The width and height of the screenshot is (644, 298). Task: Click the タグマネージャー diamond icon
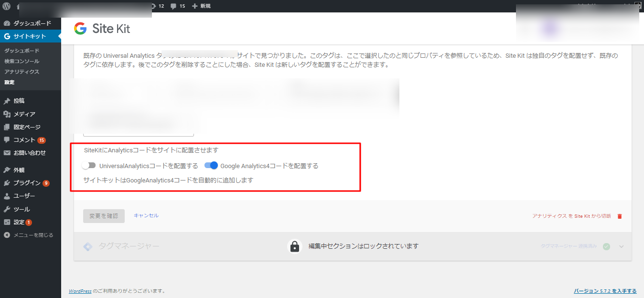[x=88, y=246]
